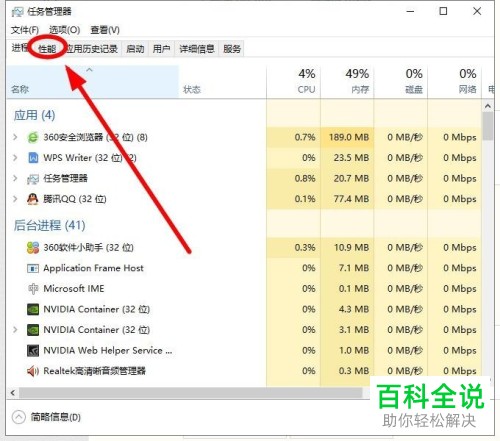Click the 0.8% CPU cell

pos(293,178)
